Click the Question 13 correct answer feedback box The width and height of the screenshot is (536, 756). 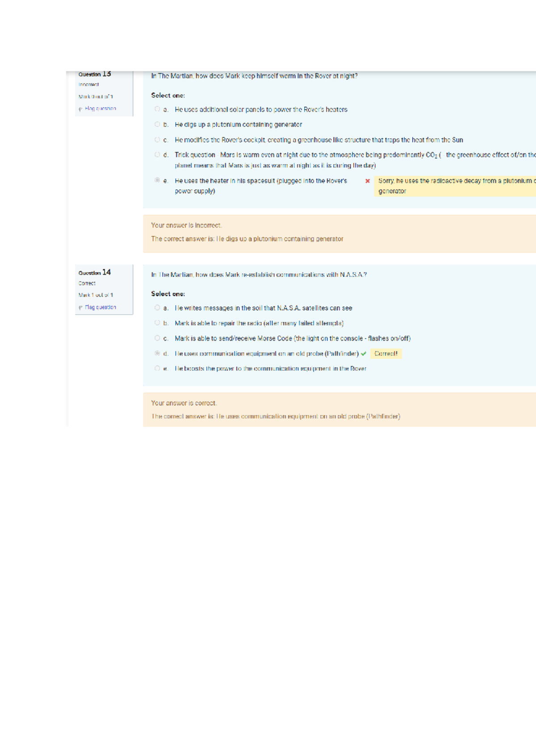339,234
